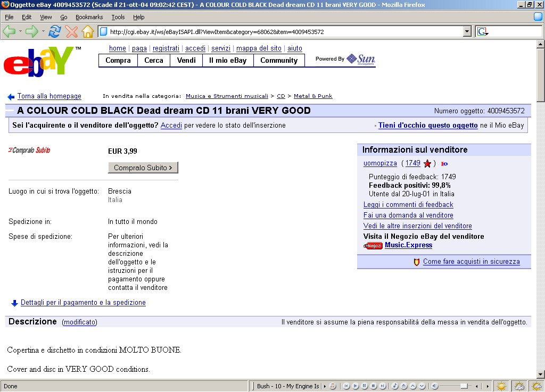Screen dimensions: 545x392
Task: Click the Sun Microsystems logo
Action: tap(361, 59)
